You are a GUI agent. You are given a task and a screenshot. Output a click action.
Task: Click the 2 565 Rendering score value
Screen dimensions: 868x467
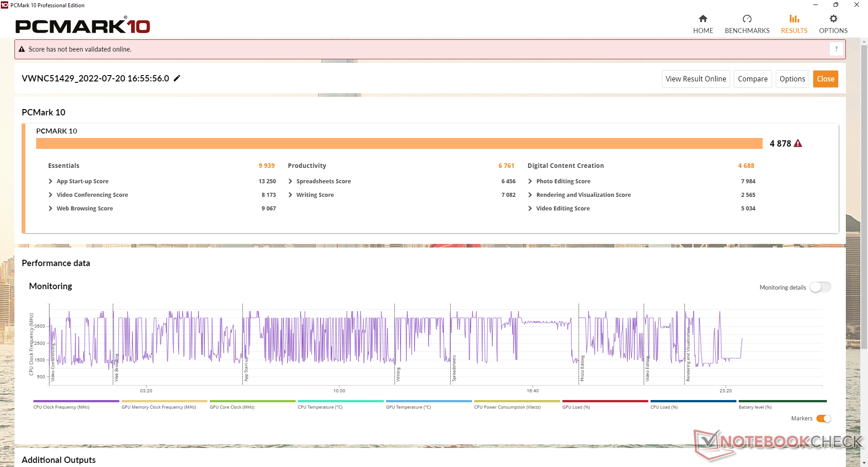[748, 195]
